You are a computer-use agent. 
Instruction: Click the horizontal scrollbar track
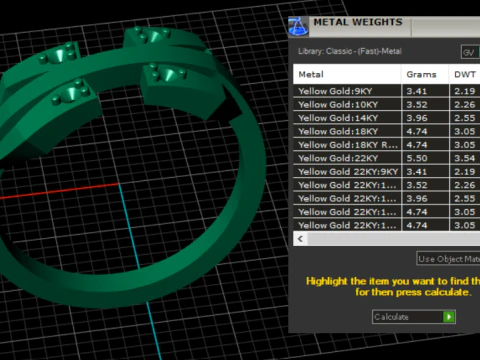(x=394, y=239)
